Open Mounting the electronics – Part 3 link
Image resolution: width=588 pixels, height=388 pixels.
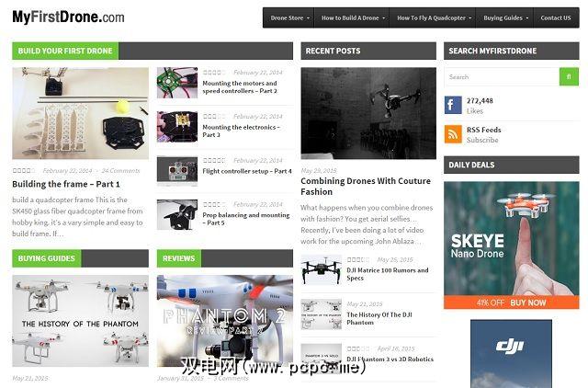tap(241, 131)
